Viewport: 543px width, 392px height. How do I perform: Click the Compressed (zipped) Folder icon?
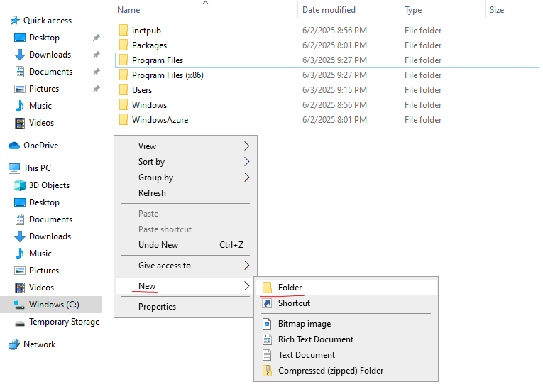pos(267,371)
